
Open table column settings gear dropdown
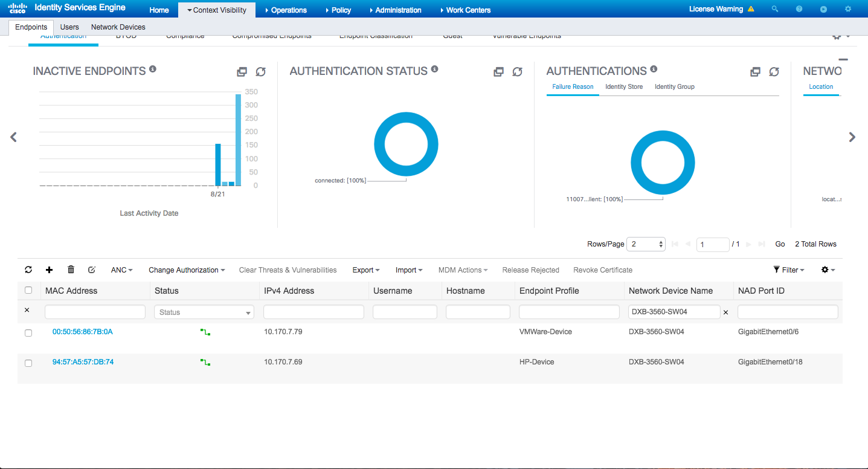(x=828, y=270)
